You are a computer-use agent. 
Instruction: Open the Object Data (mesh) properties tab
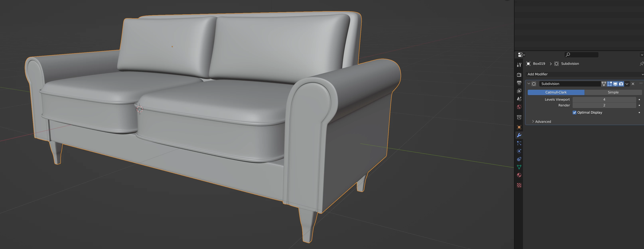tap(519, 167)
